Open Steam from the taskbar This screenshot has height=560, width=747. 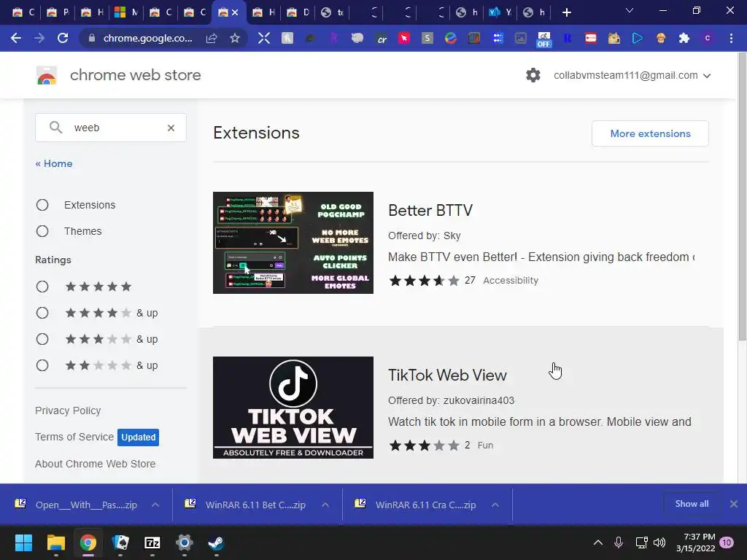[216, 542]
